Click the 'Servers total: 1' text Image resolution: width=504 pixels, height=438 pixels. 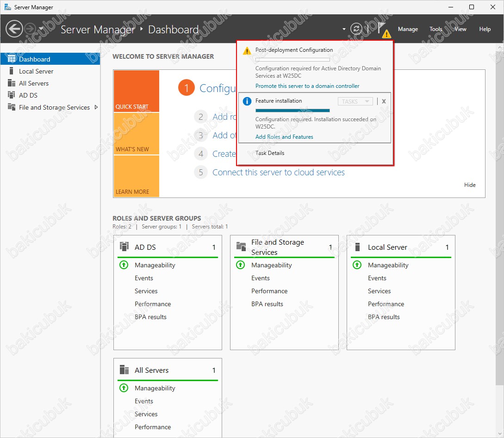coord(210,226)
